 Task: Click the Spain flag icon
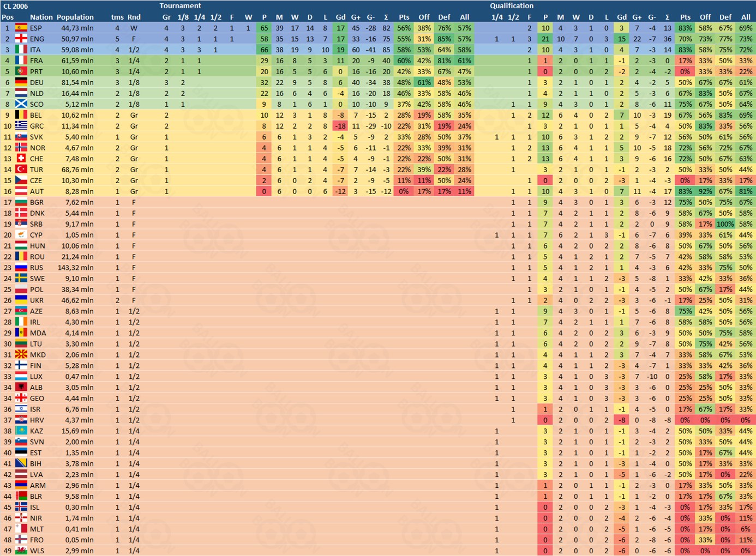click(21, 28)
